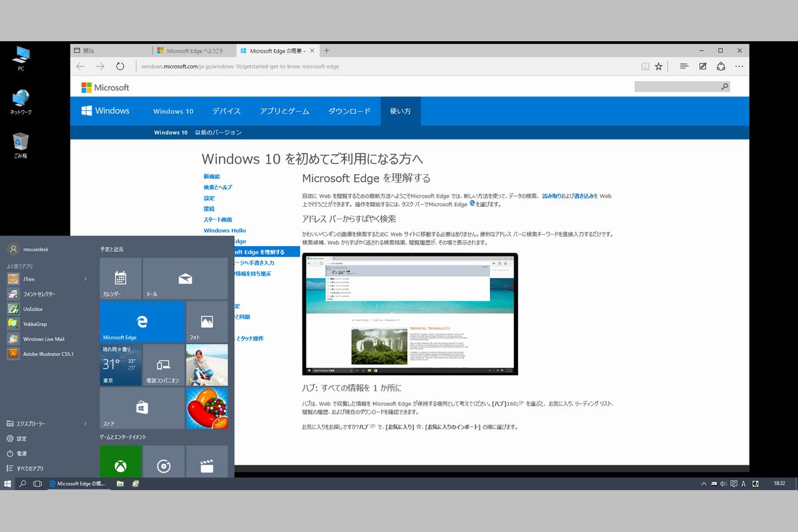Open a new Edge tab
The height and width of the screenshot is (532, 798).
coord(327,51)
